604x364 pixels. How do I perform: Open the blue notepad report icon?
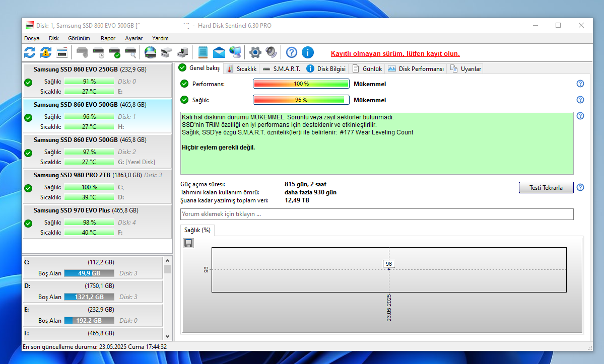(x=203, y=52)
